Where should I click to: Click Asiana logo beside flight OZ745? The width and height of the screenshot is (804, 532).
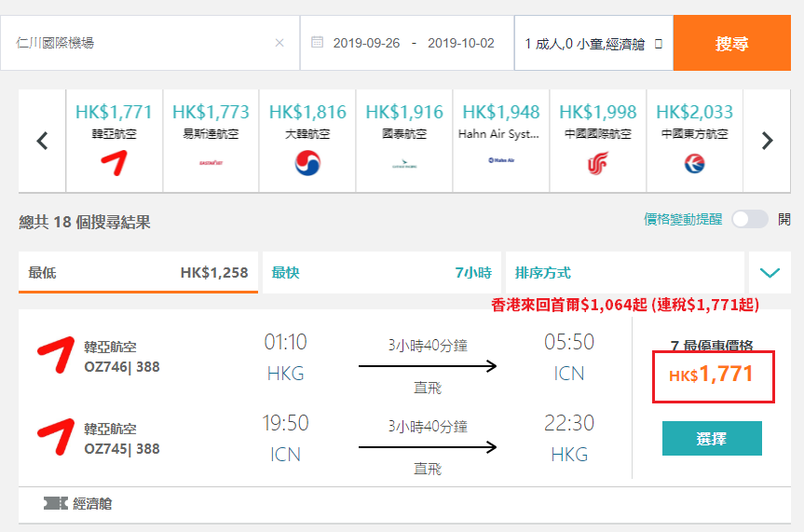(x=56, y=437)
